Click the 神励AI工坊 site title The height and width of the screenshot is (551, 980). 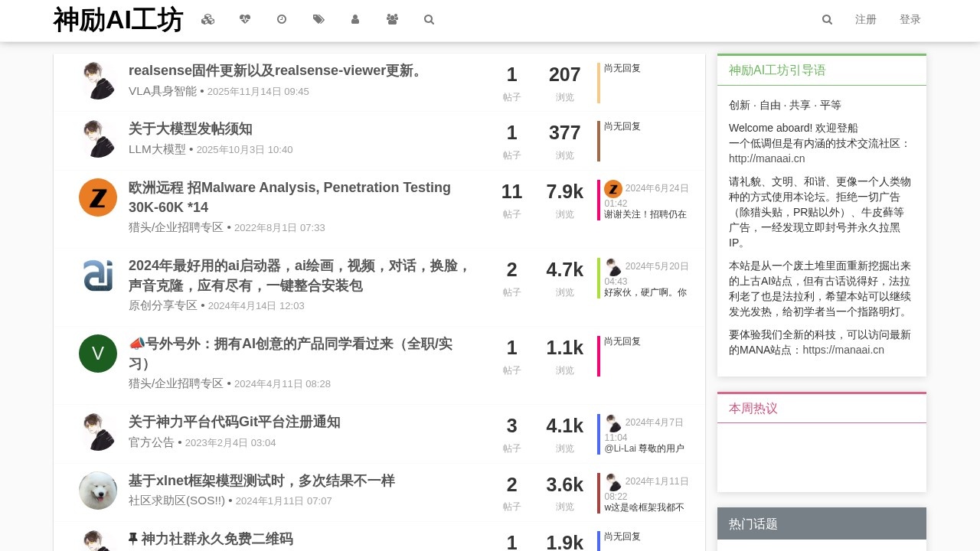[117, 20]
